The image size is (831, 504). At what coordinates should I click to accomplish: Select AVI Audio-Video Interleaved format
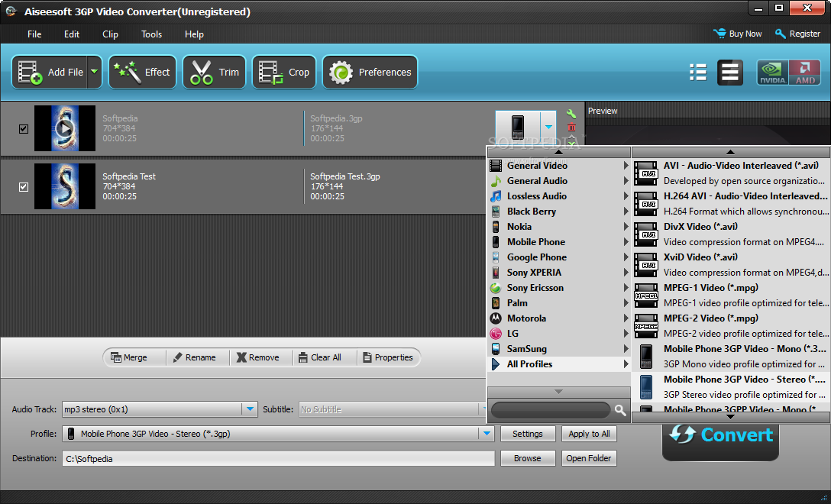tap(731, 173)
